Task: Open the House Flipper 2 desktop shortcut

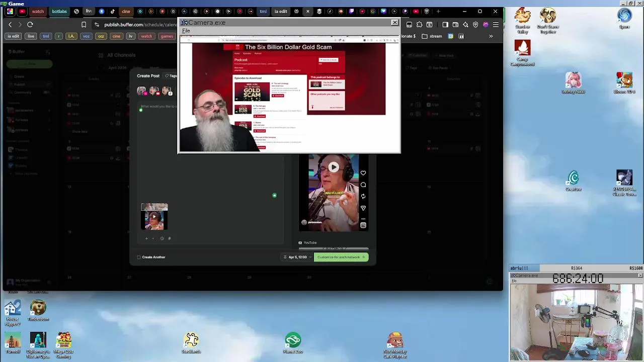Action: pos(13,313)
